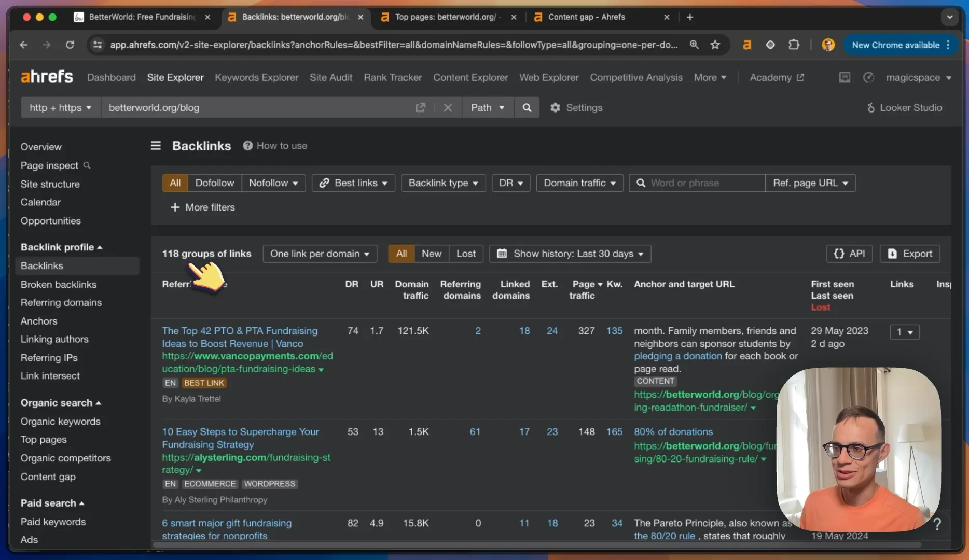Open the Domain traffic filter
Screen dimensions: 969x560
[x=579, y=183]
